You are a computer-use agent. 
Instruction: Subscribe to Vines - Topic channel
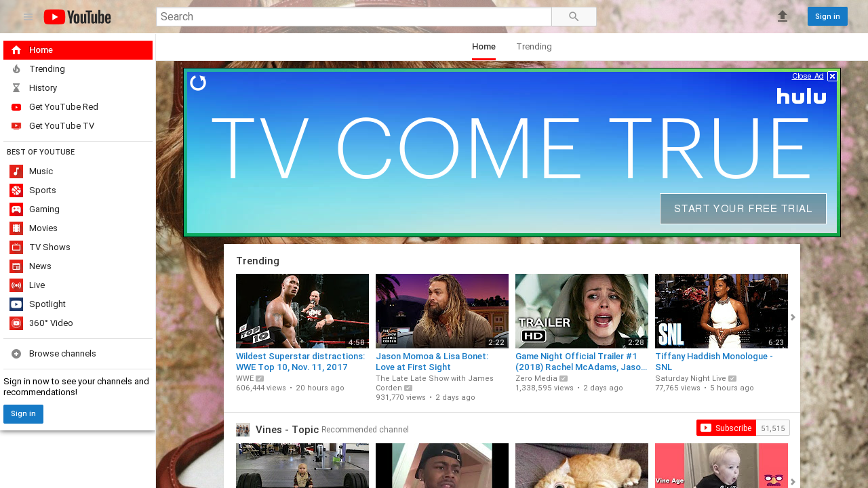pyautogui.click(x=726, y=428)
